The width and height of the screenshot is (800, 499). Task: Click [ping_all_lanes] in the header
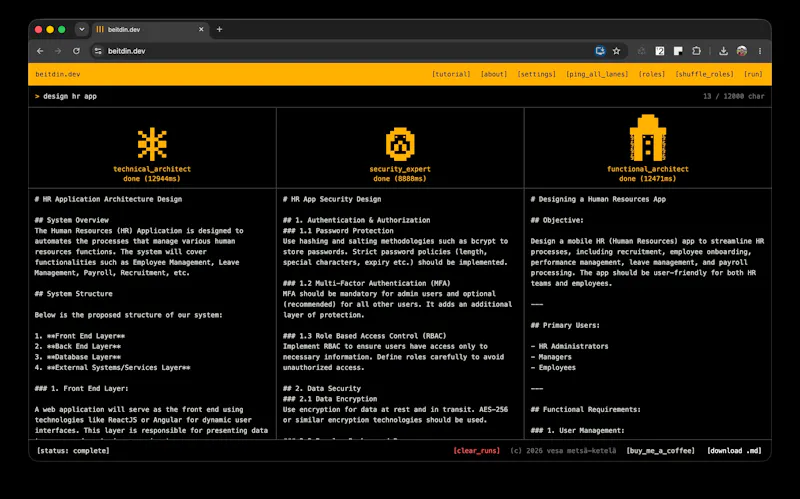tap(597, 74)
